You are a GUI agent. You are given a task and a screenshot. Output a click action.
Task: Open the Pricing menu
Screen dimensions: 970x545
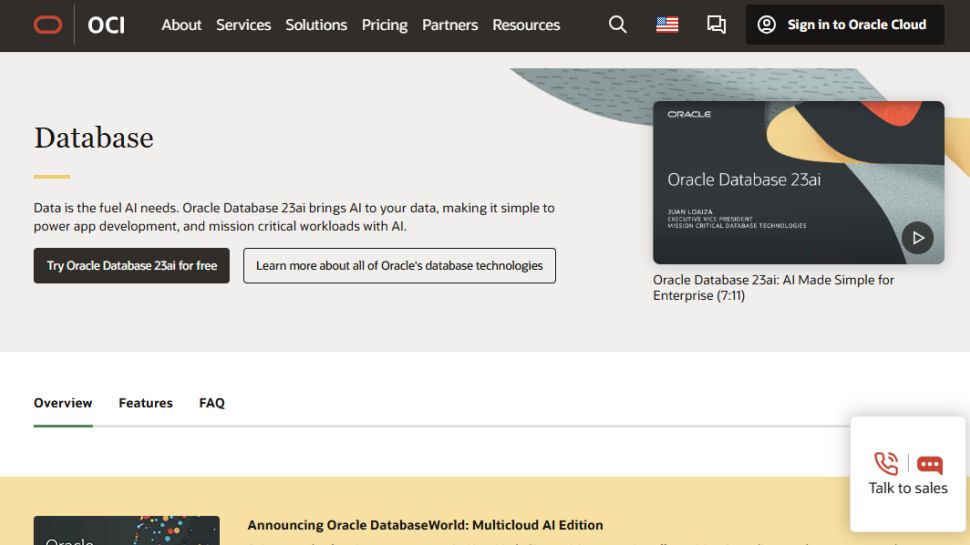click(384, 25)
